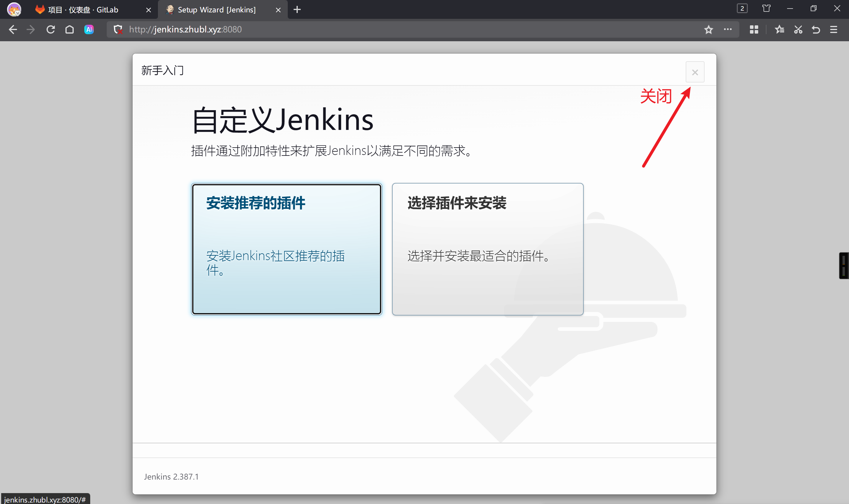Select the Setup Wizard [Jenkins] tab
Image resolution: width=849 pixels, height=504 pixels.
216,10
